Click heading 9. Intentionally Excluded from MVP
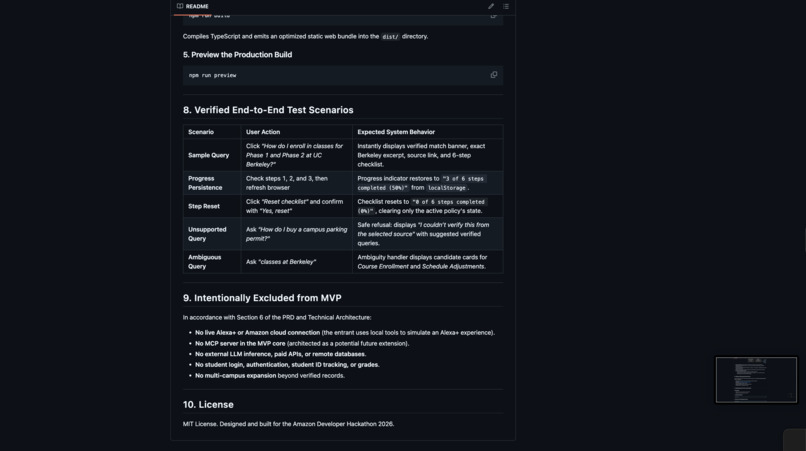The image size is (806, 451). point(262,298)
